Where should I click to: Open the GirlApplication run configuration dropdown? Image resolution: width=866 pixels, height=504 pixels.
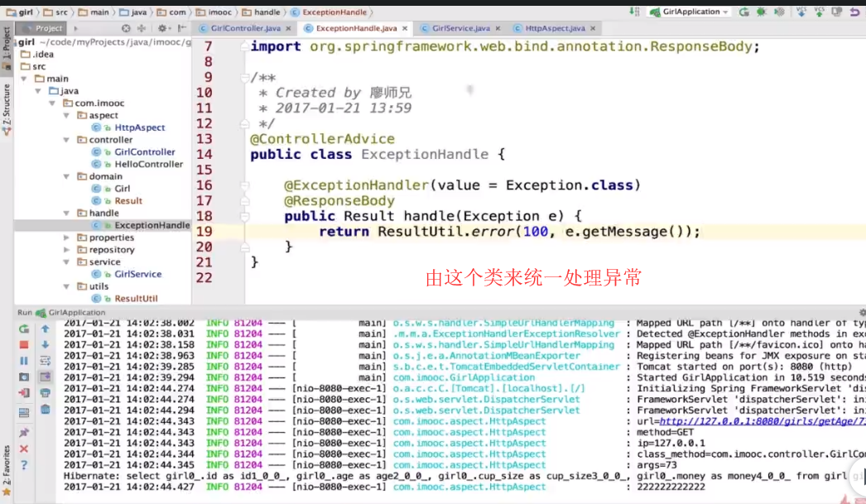click(690, 12)
